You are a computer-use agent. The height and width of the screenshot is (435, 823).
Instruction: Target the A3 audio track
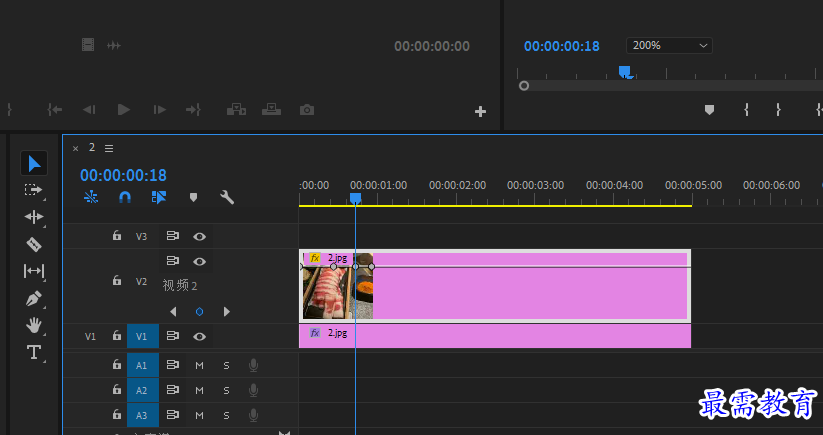point(142,416)
